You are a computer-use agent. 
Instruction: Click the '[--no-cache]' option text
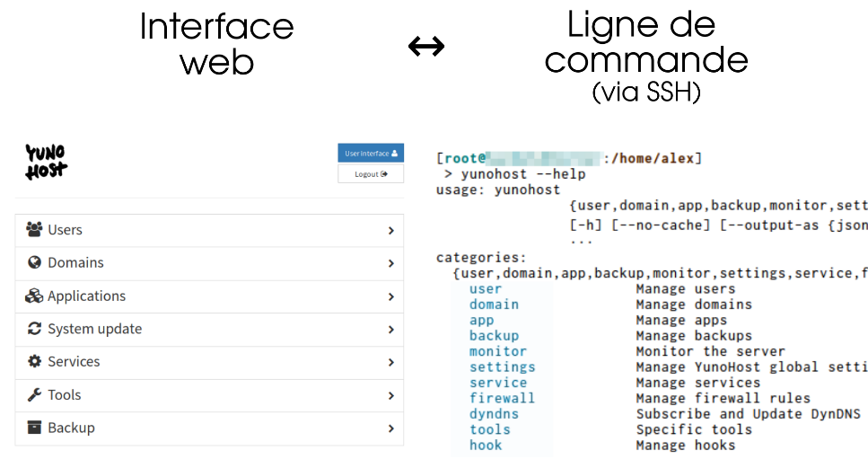click(661, 225)
